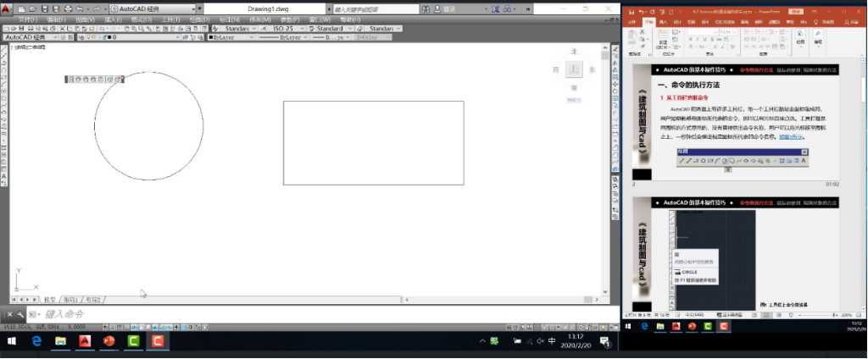Click the Undo arrow in quick access toolbar

point(80,8)
